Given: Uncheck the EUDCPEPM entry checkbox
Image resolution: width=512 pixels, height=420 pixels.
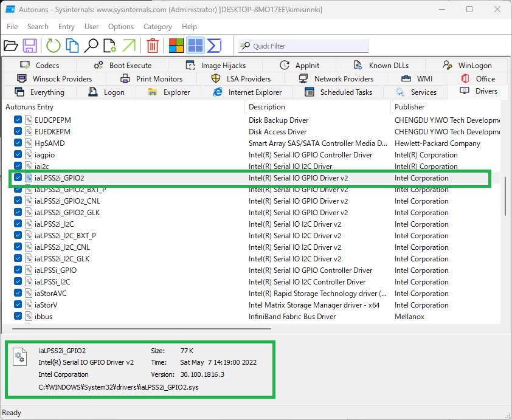Looking at the screenshot, I should pyautogui.click(x=18, y=120).
